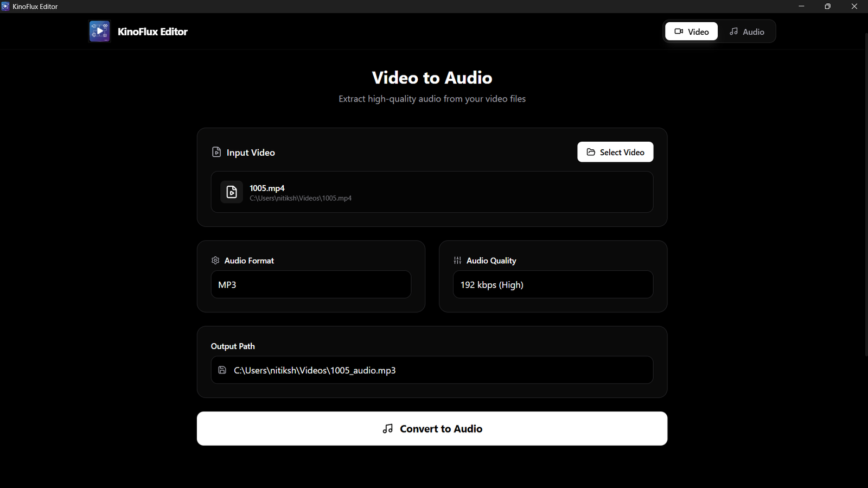This screenshot has height=488, width=868.
Task: Click the save disk icon in Output Path
Action: (222, 370)
